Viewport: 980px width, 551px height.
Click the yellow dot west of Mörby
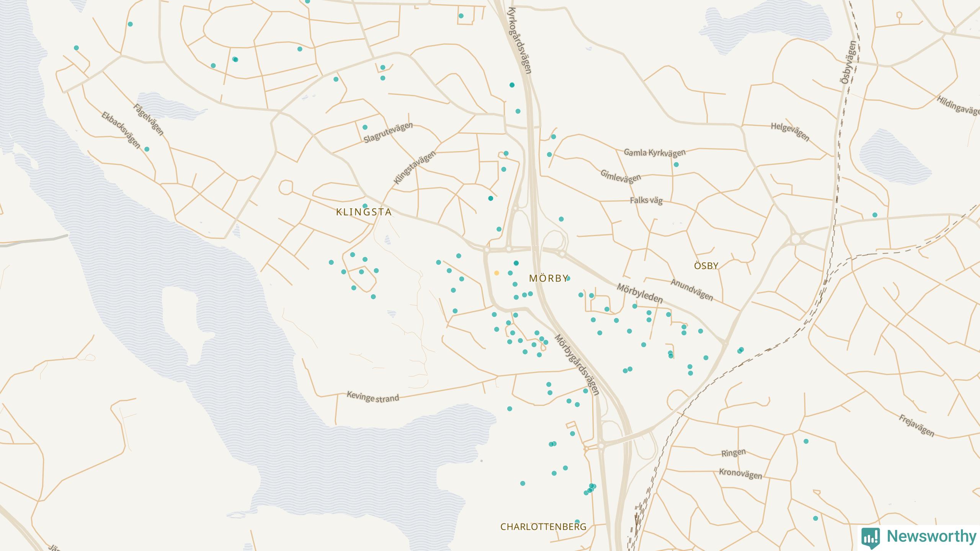click(x=497, y=273)
